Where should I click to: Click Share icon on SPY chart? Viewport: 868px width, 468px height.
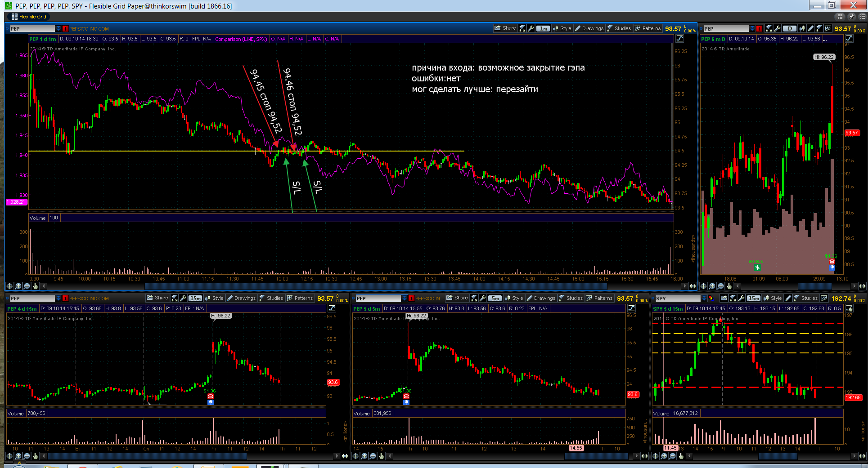point(724,298)
